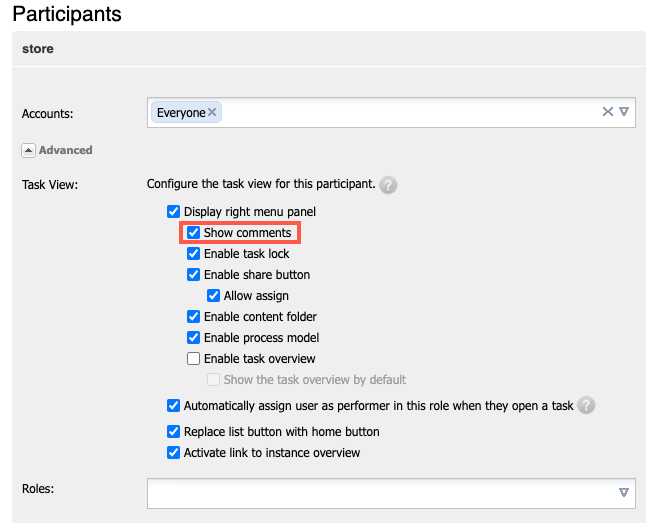Uncheck automatically assign user as performer
This screenshot has height=532, width=653.
(173, 406)
